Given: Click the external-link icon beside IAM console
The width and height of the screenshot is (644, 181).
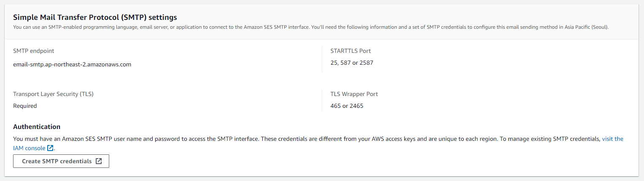Looking at the screenshot, I should tap(51, 148).
